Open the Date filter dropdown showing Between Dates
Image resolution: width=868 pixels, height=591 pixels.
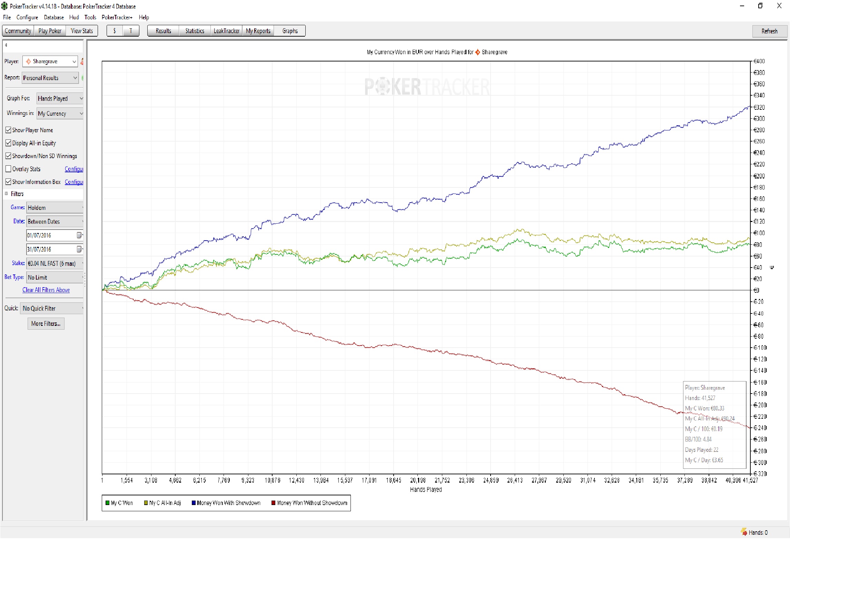coord(55,221)
